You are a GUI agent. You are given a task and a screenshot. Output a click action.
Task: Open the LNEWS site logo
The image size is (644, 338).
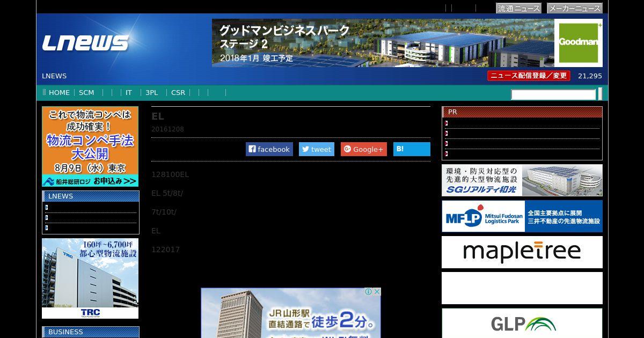85,42
